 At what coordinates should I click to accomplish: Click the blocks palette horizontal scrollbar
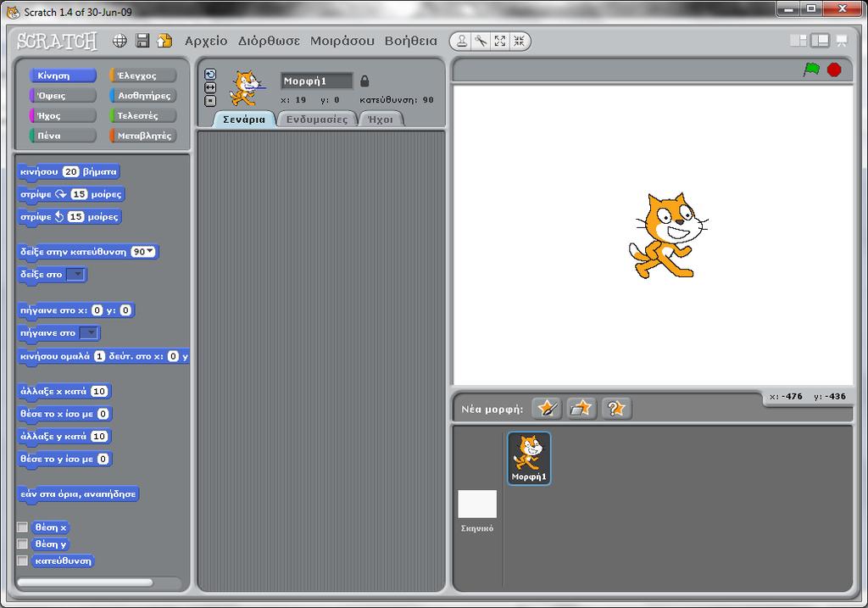[86, 582]
